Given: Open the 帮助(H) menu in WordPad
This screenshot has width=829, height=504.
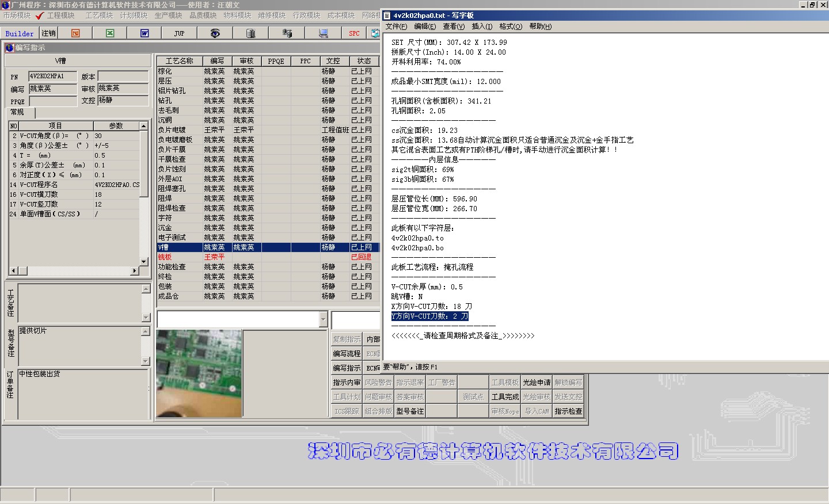Looking at the screenshot, I should (x=540, y=26).
